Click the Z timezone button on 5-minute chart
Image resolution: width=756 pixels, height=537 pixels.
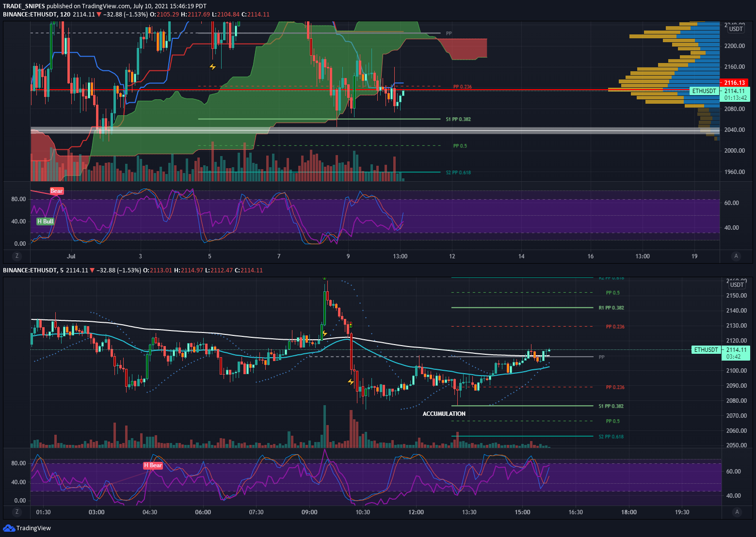point(17,512)
